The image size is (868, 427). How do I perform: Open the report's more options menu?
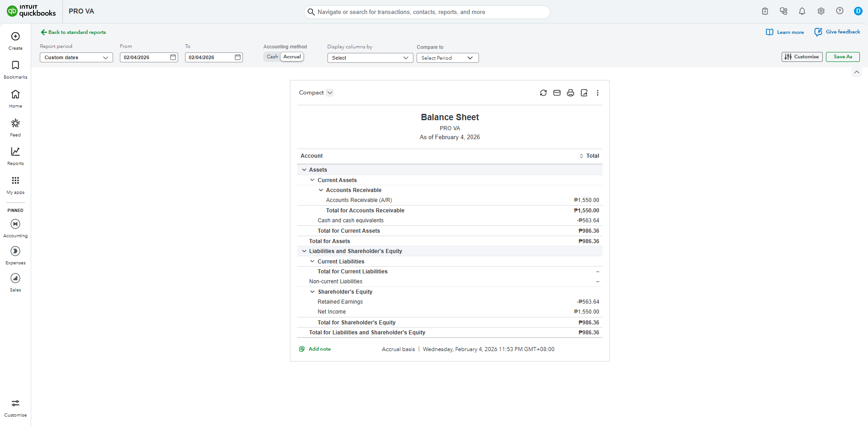click(x=598, y=93)
